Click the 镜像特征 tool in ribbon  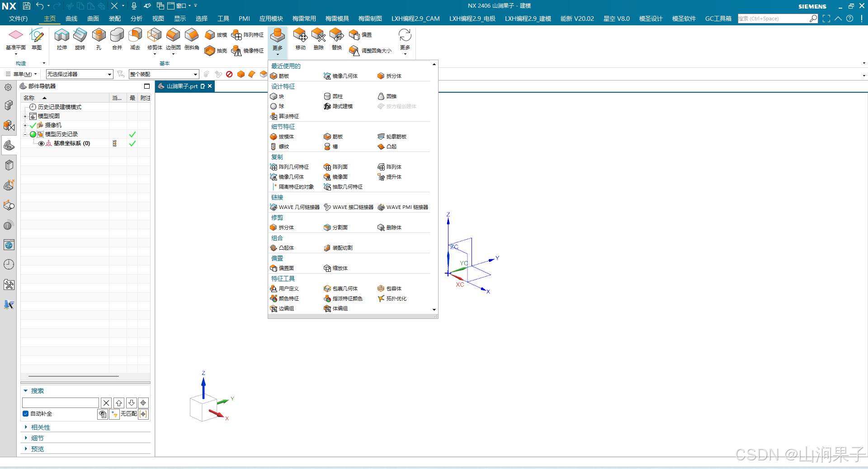click(247, 51)
